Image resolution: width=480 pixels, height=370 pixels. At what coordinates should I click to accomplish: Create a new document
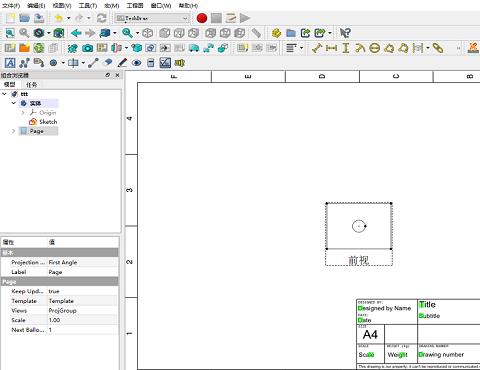tap(10, 18)
